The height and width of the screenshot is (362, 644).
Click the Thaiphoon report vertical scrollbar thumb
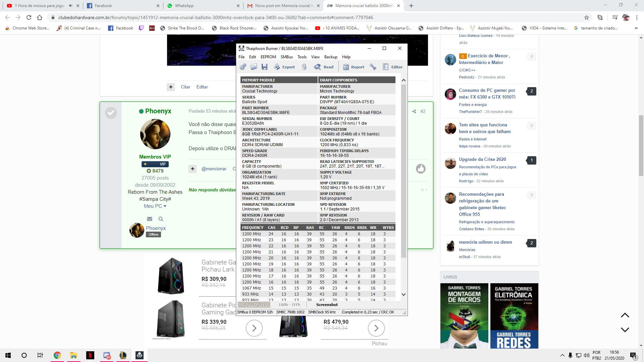[x=404, y=171]
